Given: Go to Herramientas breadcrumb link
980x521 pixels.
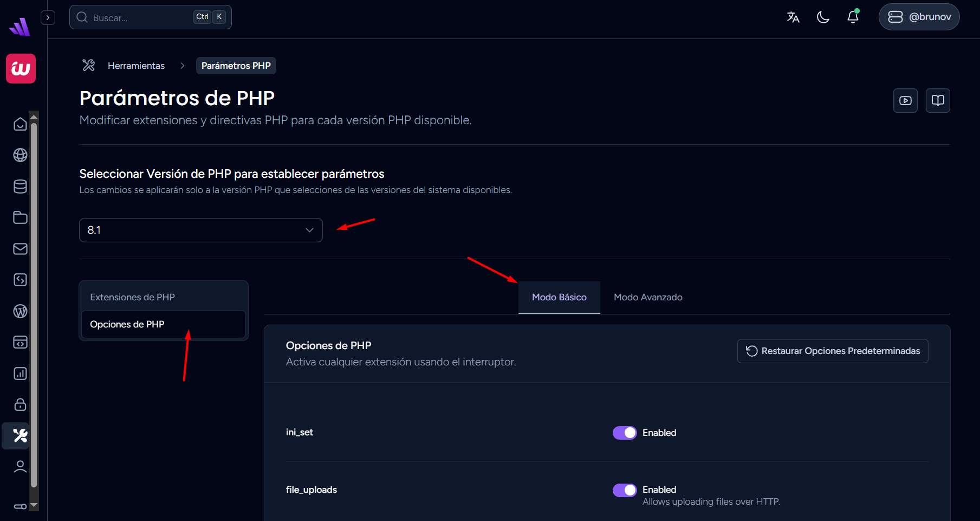Looking at the screenshot, I should click(x=136, y=66).
